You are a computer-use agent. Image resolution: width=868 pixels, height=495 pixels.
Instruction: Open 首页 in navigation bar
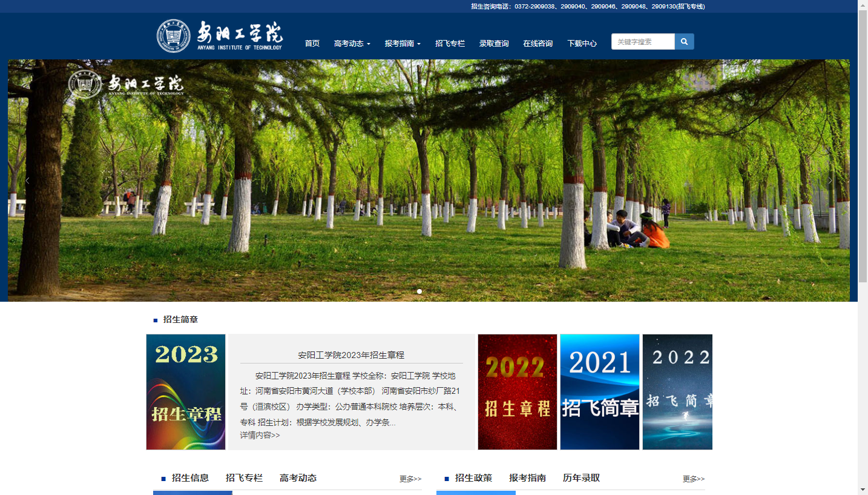point(312,44)
